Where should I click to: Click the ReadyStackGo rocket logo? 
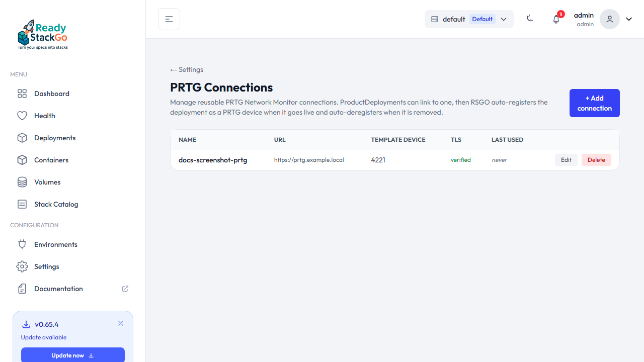(x=42, y=35)
